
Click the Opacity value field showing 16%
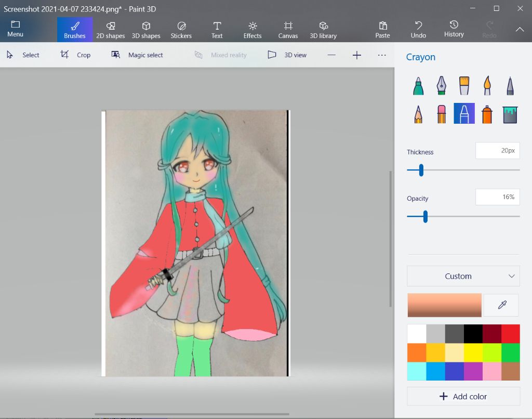coord(497,197)
